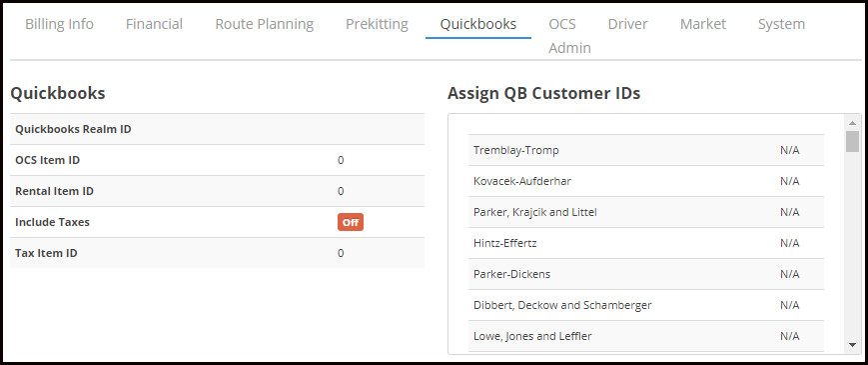
Task: Click the customer list scrollbar thumb
Action: (852, 141)
